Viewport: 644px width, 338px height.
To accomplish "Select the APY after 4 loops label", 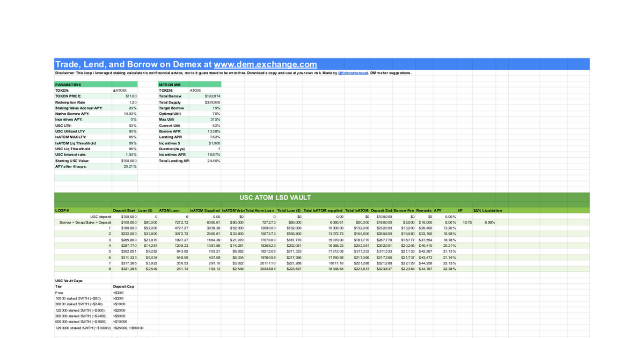I will click(x=83, y=166).
